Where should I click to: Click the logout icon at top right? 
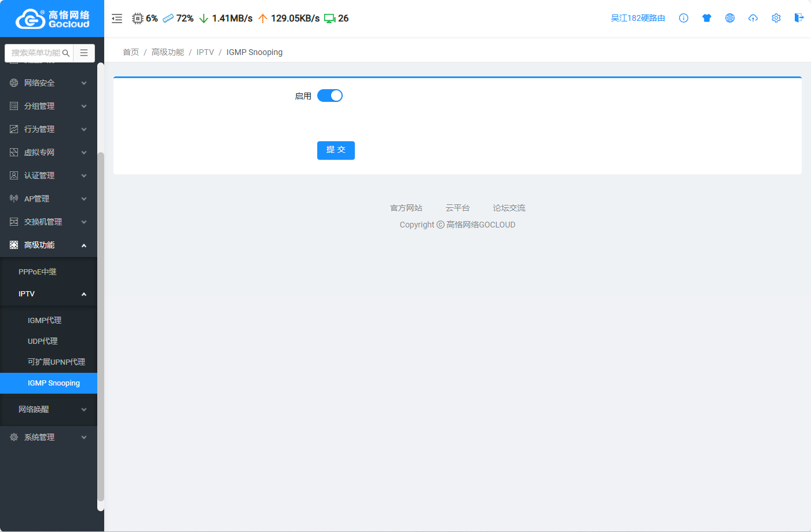point(799,18)
